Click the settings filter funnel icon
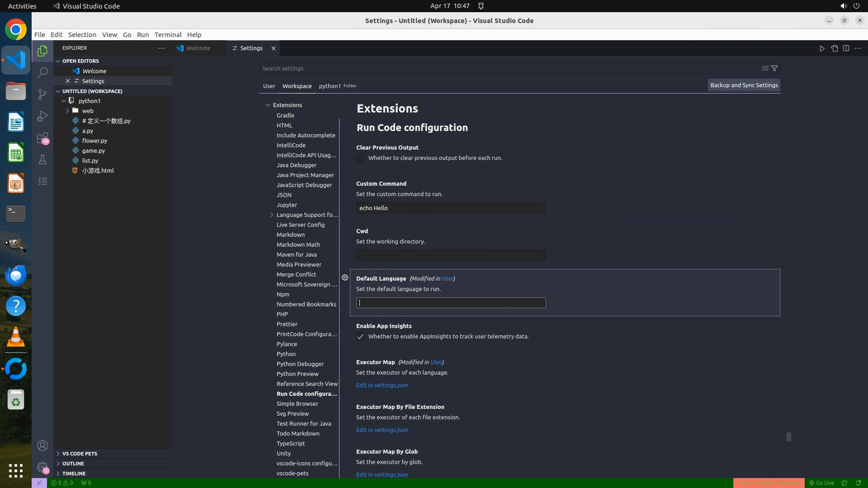 774,68
